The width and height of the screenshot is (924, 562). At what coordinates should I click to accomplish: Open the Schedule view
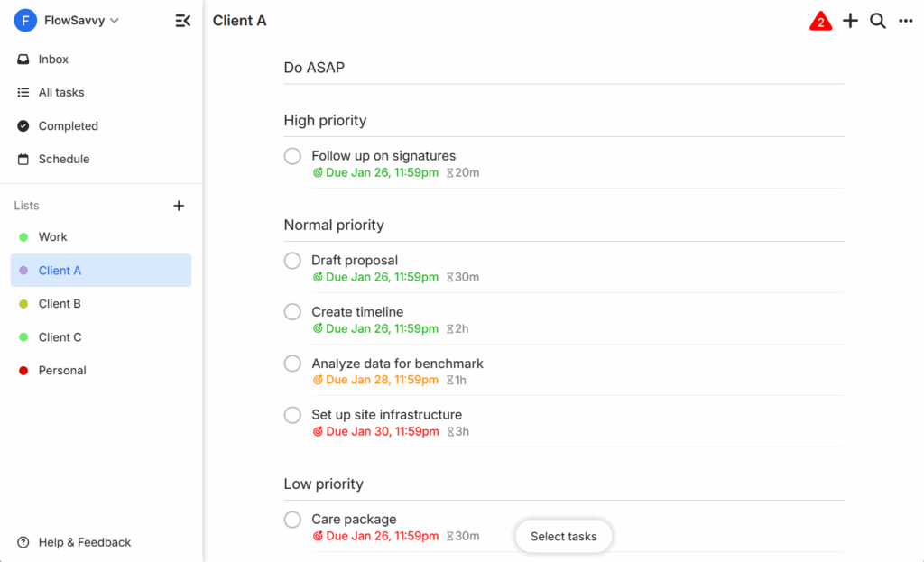pyautogui.click(x=63, y=159)
